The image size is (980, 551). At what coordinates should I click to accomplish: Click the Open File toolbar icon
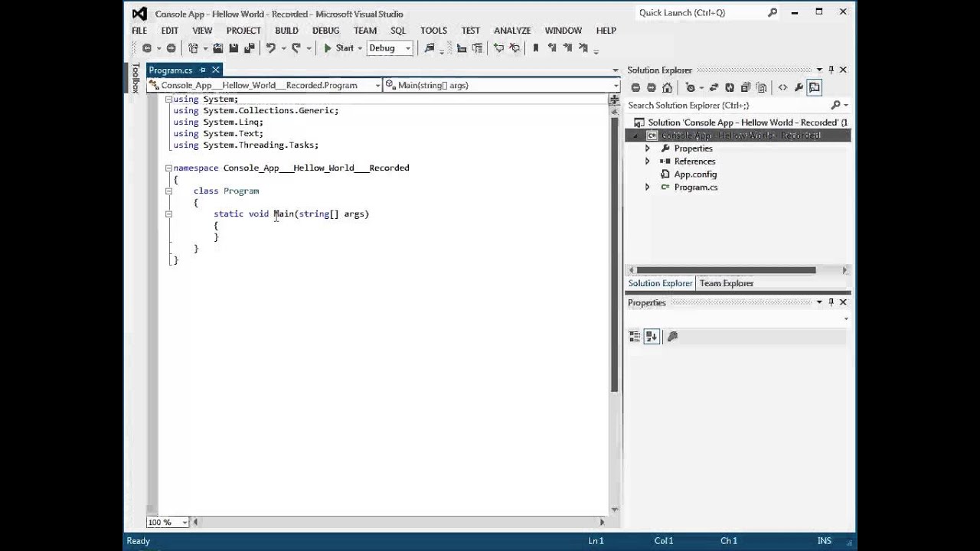(218, 48)
